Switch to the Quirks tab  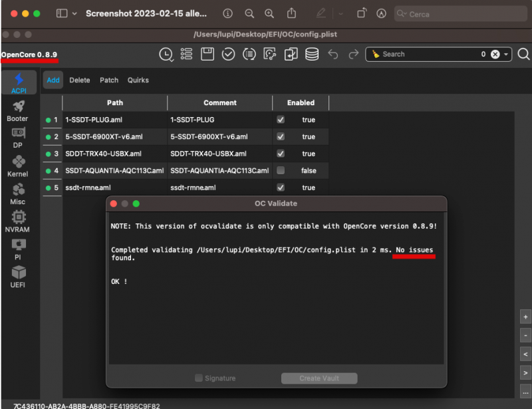138,80
